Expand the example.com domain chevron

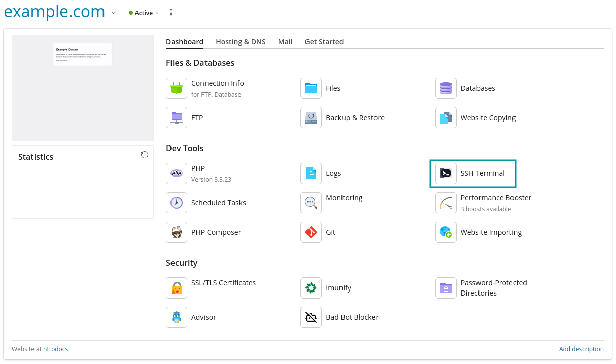pos(113,13)
